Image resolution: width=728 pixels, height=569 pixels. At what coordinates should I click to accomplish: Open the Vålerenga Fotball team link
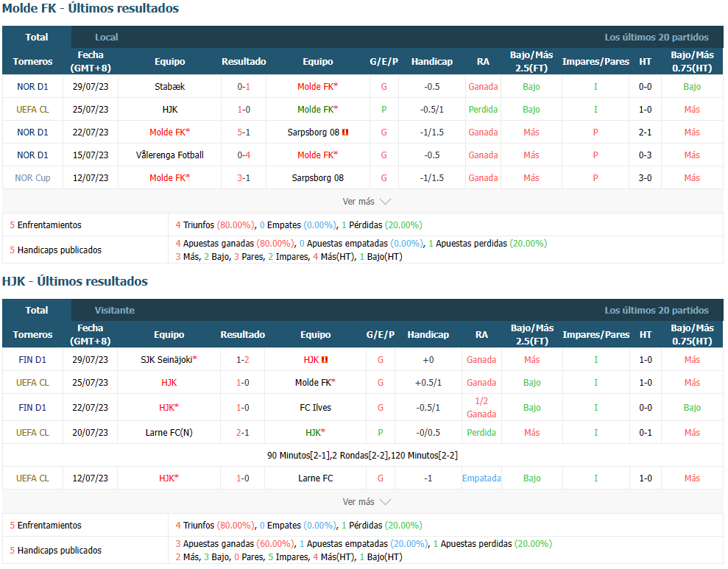coord(170,155)
